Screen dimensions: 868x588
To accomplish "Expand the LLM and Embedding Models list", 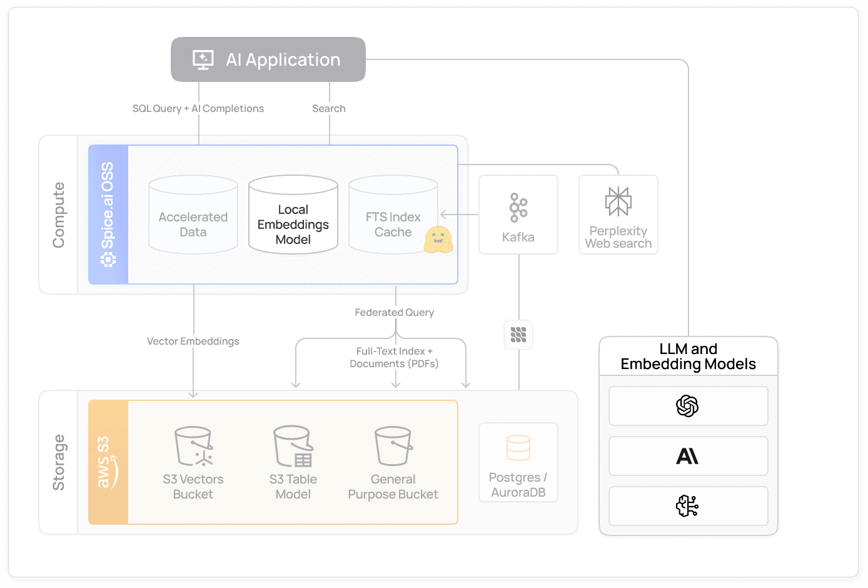I will (x=688, y=357).
